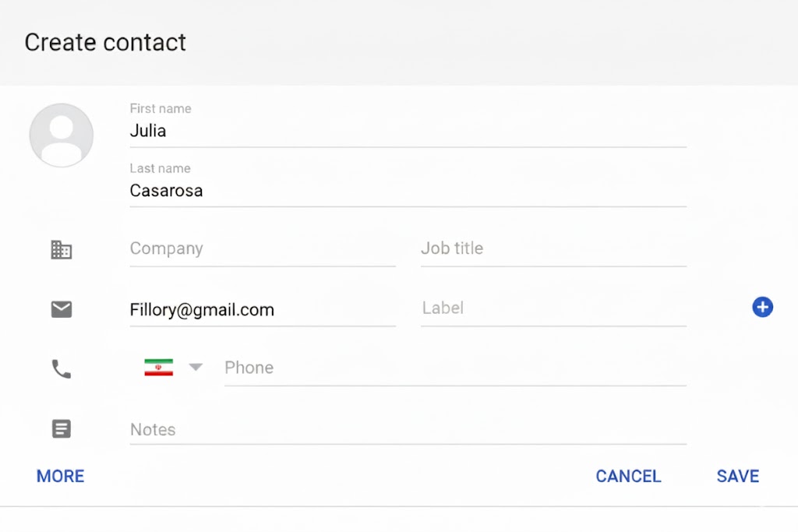Click the email envelope icon
The height and width of the screenshot is (532, 798).
tap(62, 309)
